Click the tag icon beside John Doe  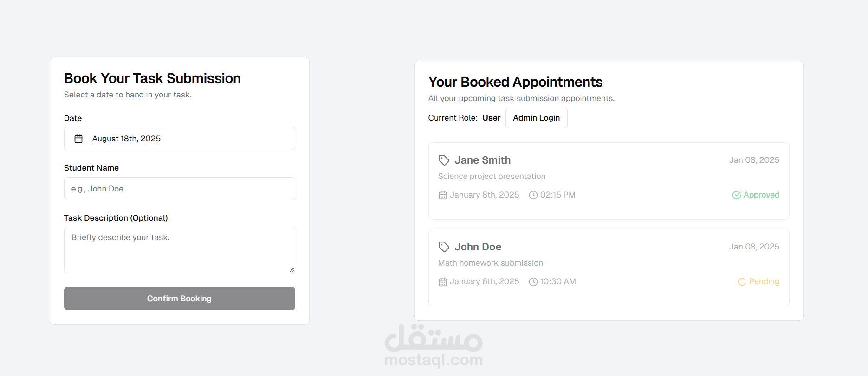[x=444, y=247]
